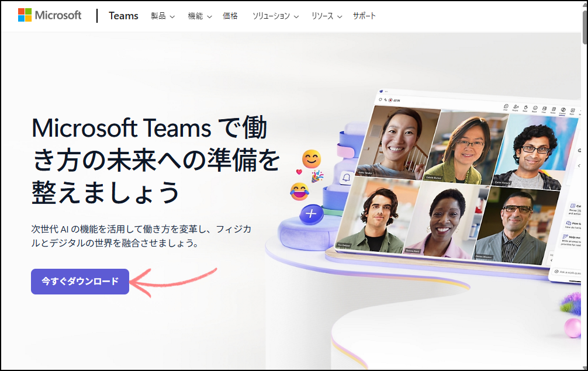Image resolution: width=588 pixels, height=371 pixels.
Task: Click the Apps icon in the Teams mockup
Action: point(573,112)
